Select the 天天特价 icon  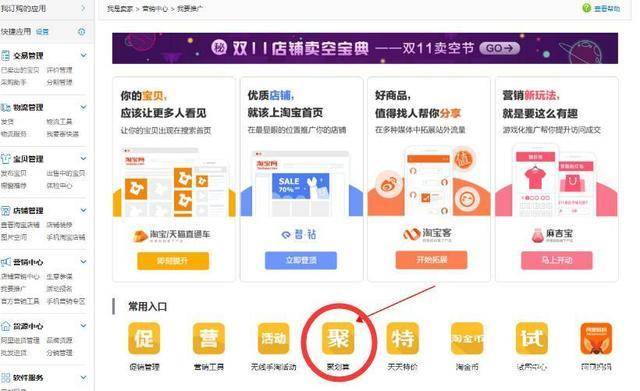[402, 338]
